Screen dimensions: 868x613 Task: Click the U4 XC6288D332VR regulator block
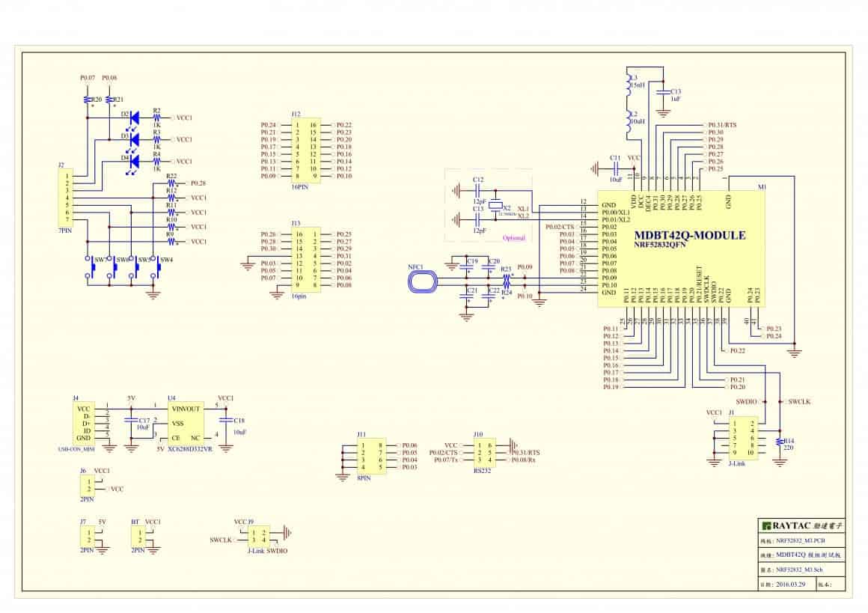186,424
